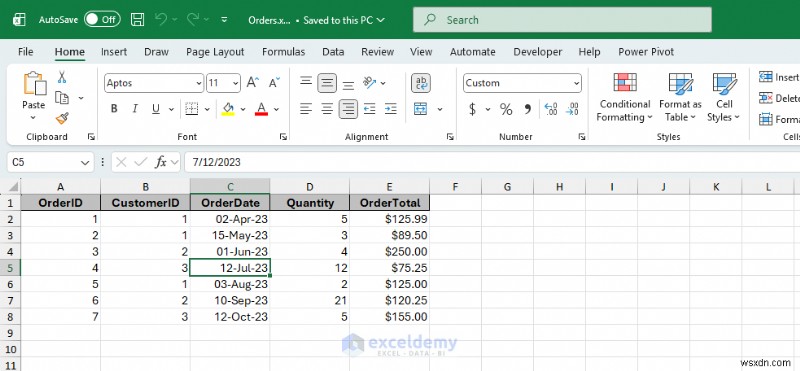Screen dimensions: 800x371
Task: Toggle Underline formatting
Action: click(156, 109)
